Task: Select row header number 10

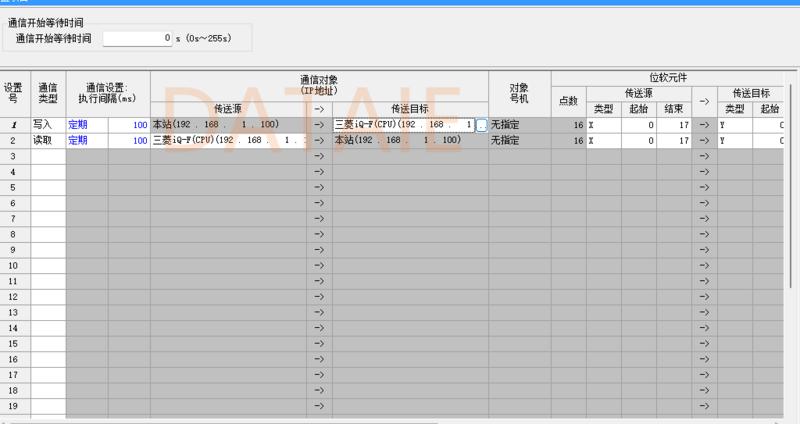Action: (x=15, y=265)
